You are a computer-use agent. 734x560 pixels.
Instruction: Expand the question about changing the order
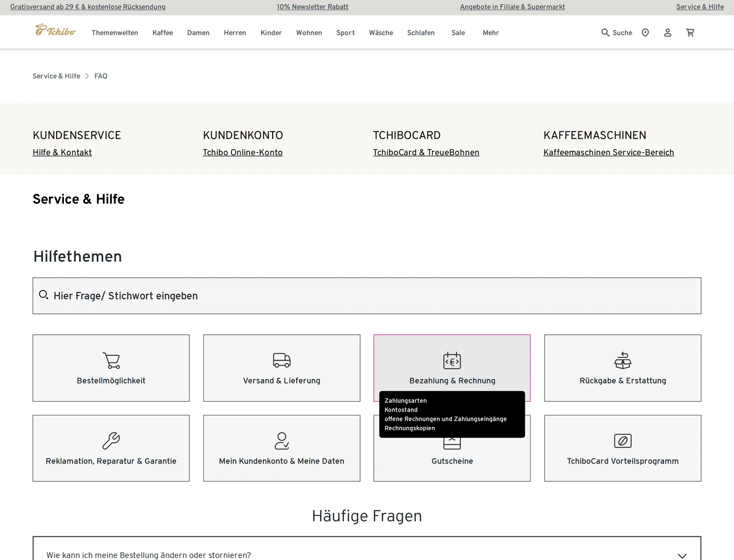(x=367, y=548)
